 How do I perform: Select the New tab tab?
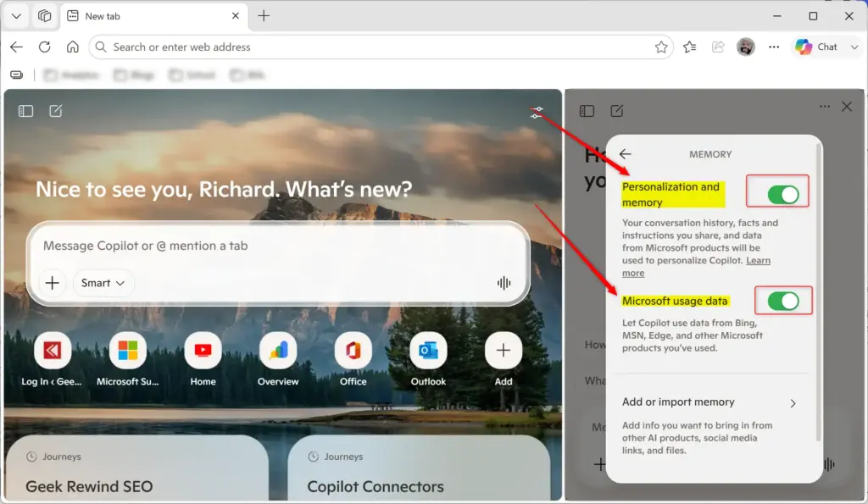tap(153, 16)
